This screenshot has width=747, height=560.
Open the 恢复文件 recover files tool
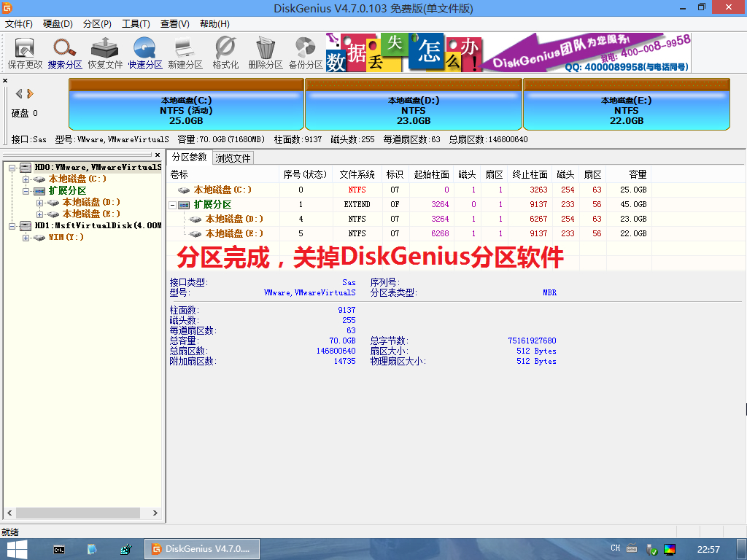click(105, 52)
